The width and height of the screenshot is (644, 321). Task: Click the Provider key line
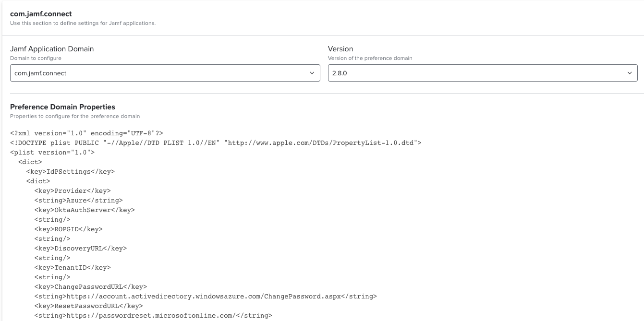point(73,190)
